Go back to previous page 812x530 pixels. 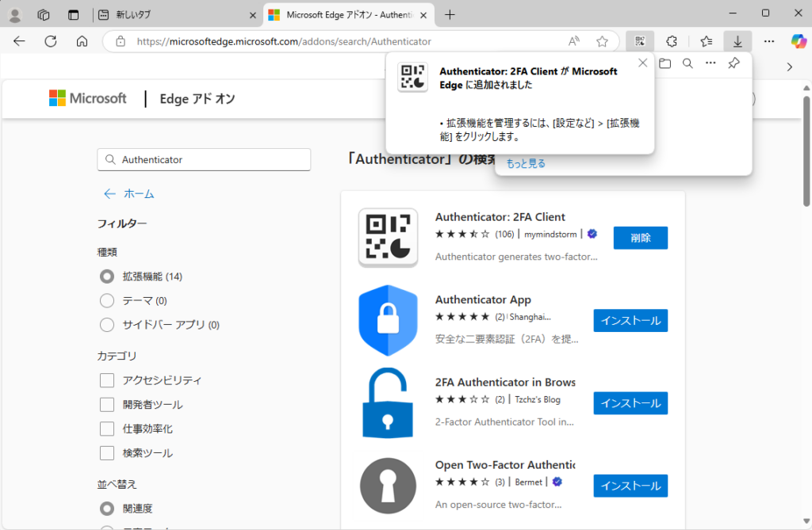tap(19, 41)
